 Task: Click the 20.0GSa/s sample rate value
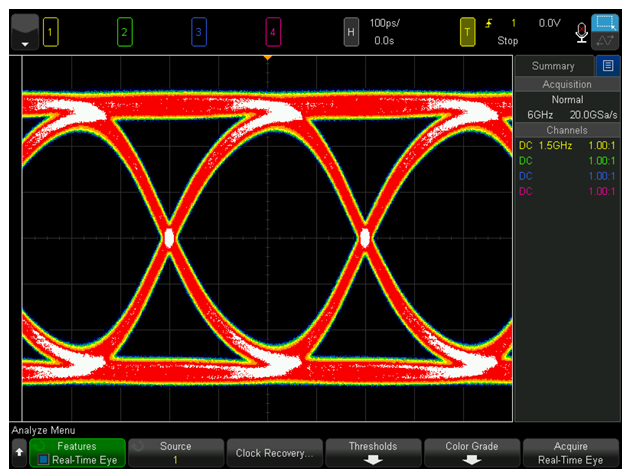(x=594, y=115)
